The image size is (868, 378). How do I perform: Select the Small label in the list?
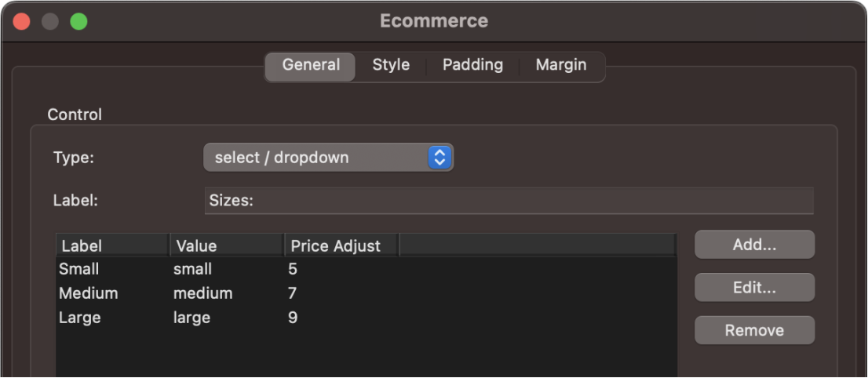point(79,269)
